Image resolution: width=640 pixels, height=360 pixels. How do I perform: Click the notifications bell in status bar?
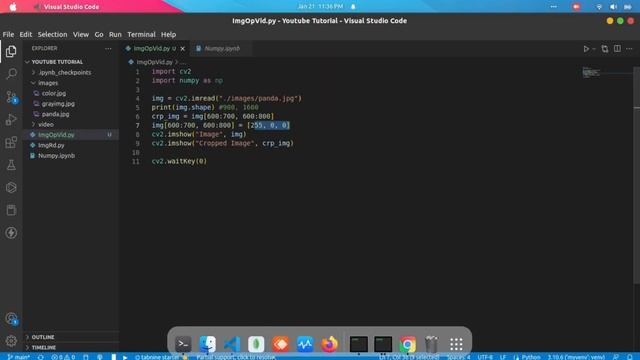coord(629,357)
